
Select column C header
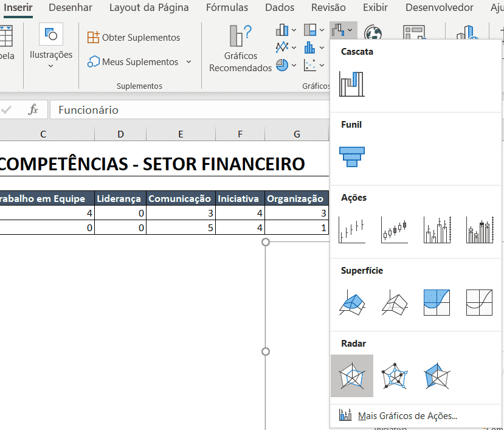click(43, 134)
